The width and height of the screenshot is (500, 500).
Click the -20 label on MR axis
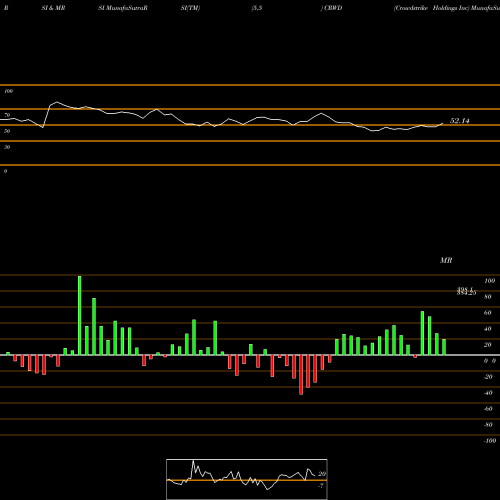tap(488, 377)
